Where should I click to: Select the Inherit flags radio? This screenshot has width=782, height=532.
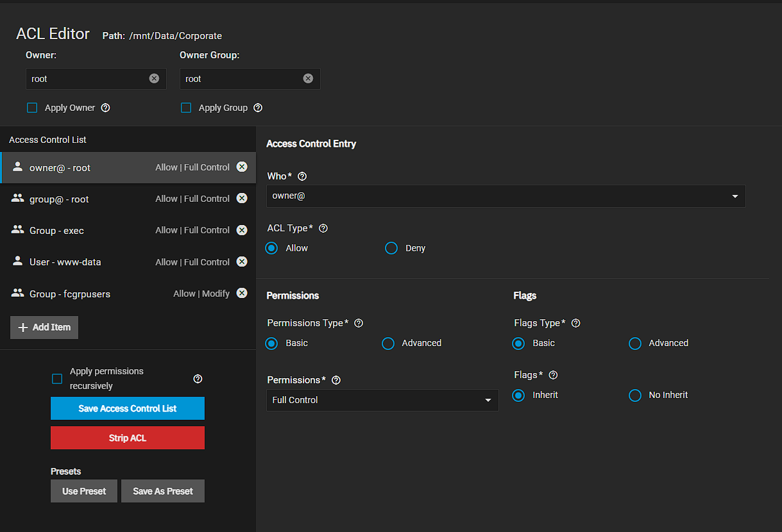click(x=518, y=395)
